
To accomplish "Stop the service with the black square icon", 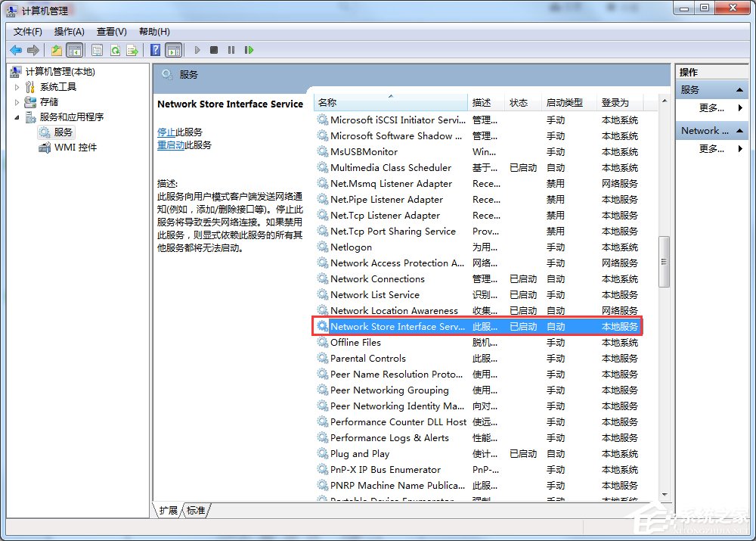I will 214,50.
